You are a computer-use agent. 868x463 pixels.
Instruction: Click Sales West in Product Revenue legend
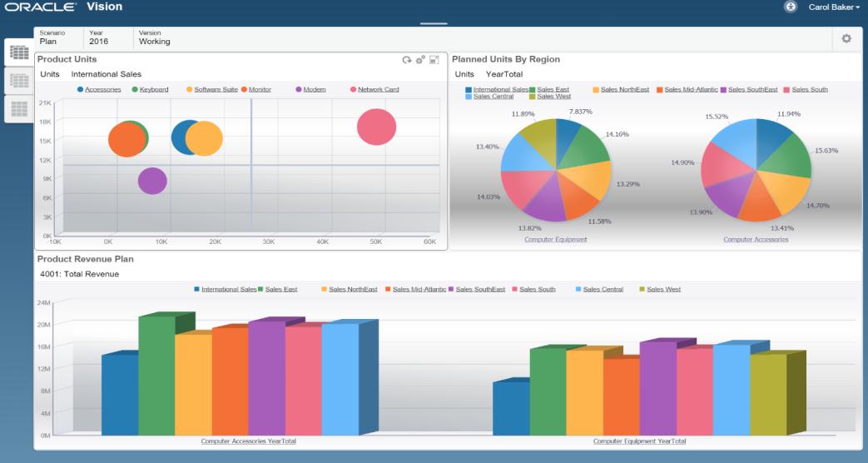tap(664, 289)
